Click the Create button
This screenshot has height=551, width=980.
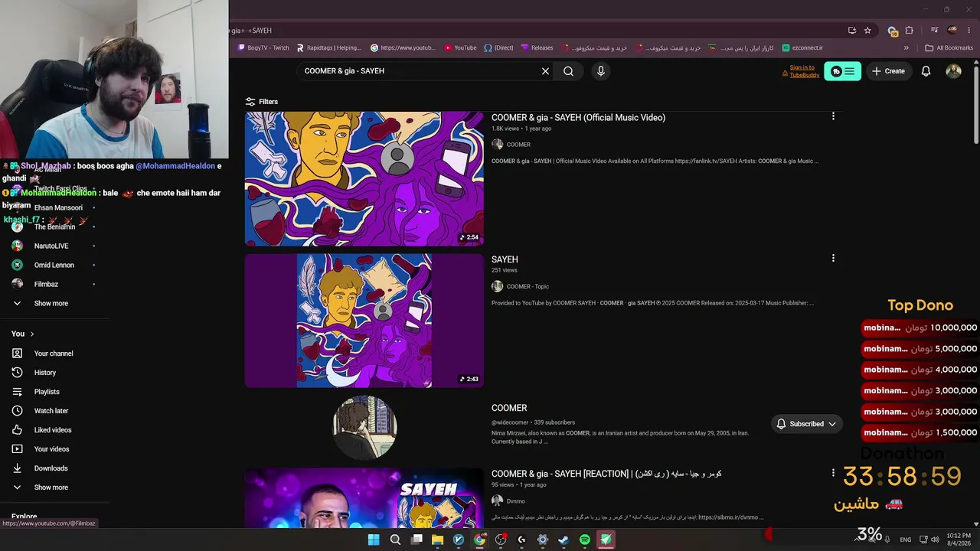click(888, 71)
